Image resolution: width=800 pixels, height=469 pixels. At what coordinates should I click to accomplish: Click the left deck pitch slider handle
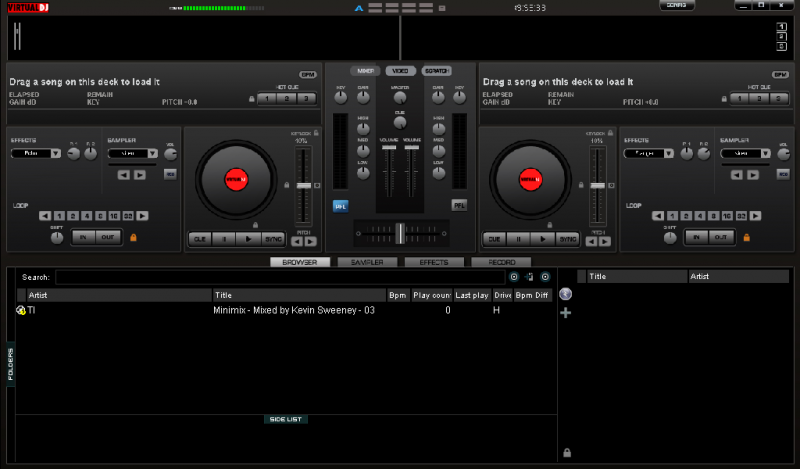(x=304, y=186)
